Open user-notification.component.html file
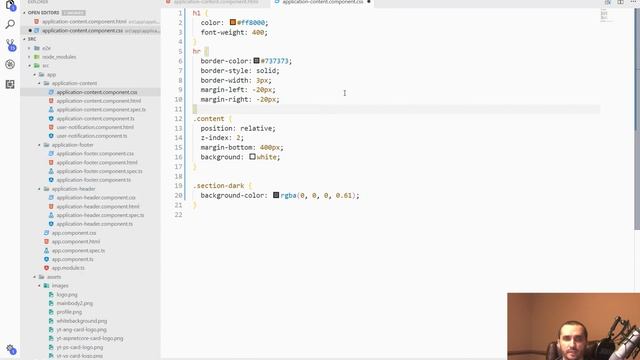The height and width of the screenshot is (360, 640). pos(95,127)
